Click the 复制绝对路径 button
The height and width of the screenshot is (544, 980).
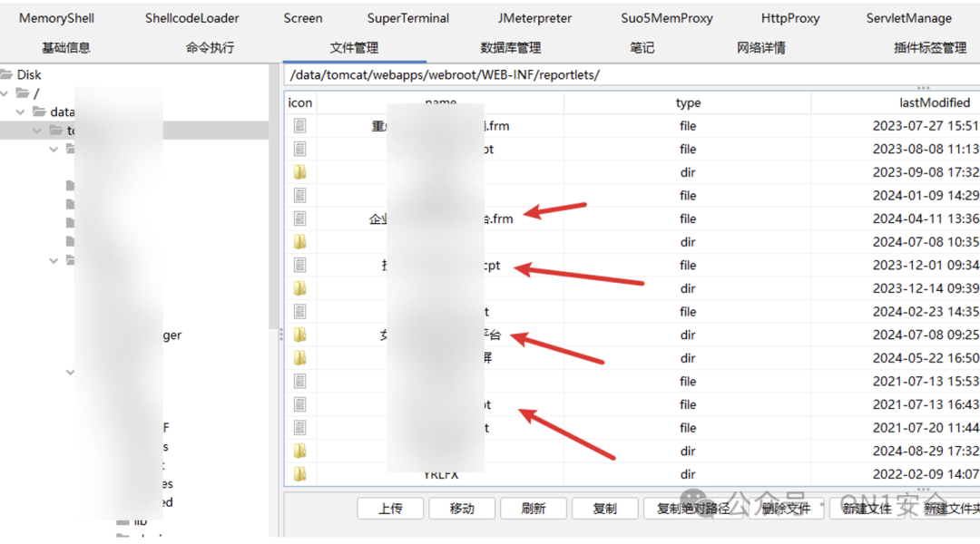(x=693, y=509)
